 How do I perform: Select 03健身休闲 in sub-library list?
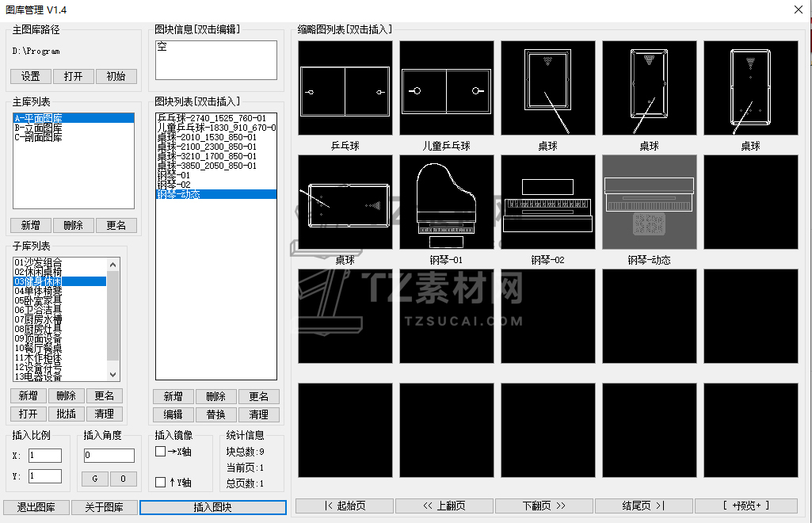[59, 281]
